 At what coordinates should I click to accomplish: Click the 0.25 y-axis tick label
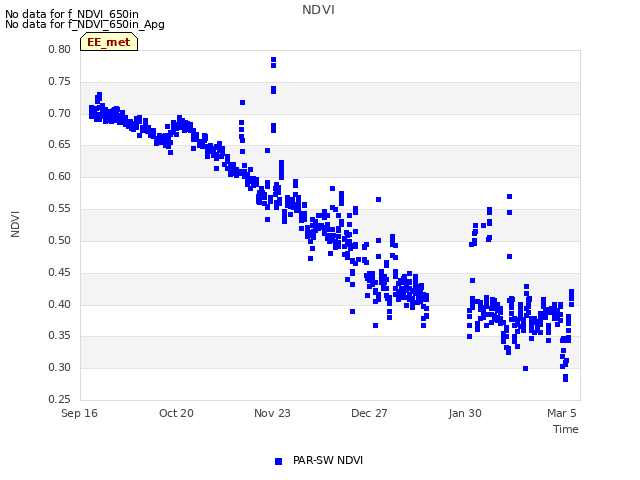(59, 399)
